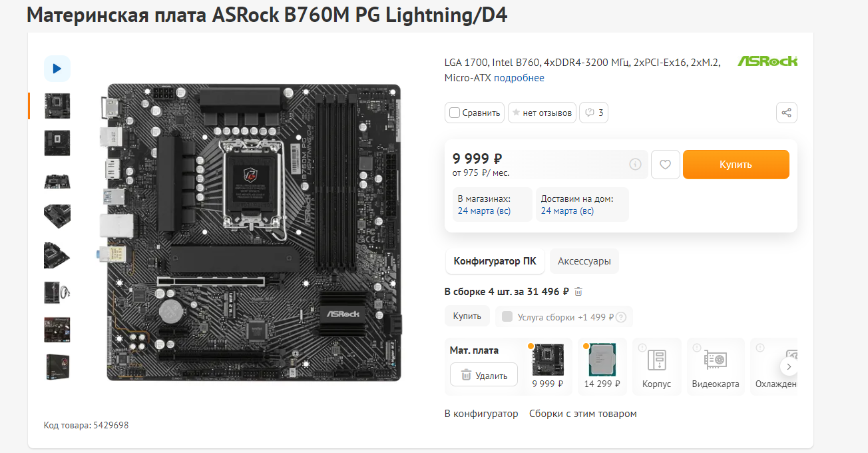Click the trash icon next to the build total
Screen dimensions: 868x453
pyautogui.click(x=578, y=292)
